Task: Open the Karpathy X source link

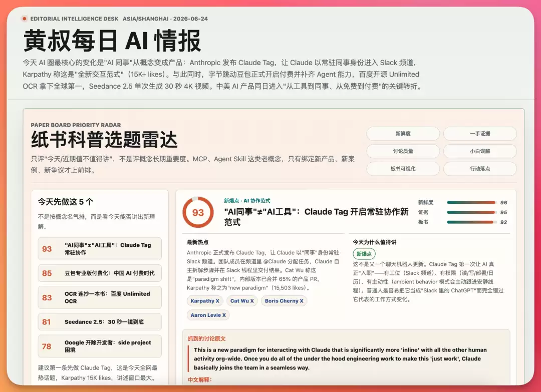Action: [x=205, y=301]
